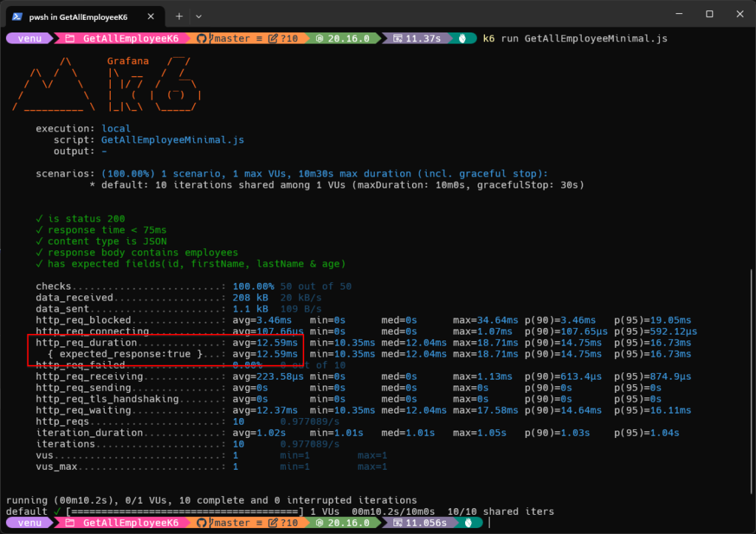The width and height of the screenshot is (756, 534).
Task: Click the execution: local line
Action: tap(83, 129)
